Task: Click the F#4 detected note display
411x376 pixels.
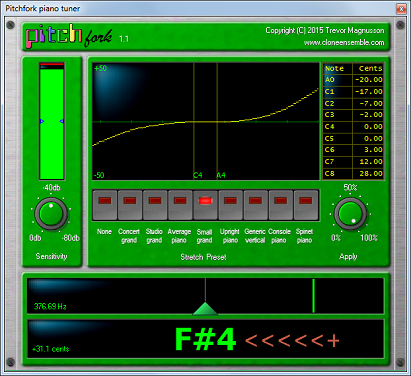Action: [206, 339]
